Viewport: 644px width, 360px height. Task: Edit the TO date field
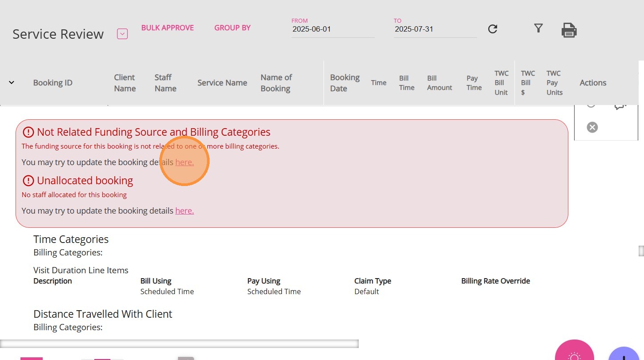click(435, 29)
